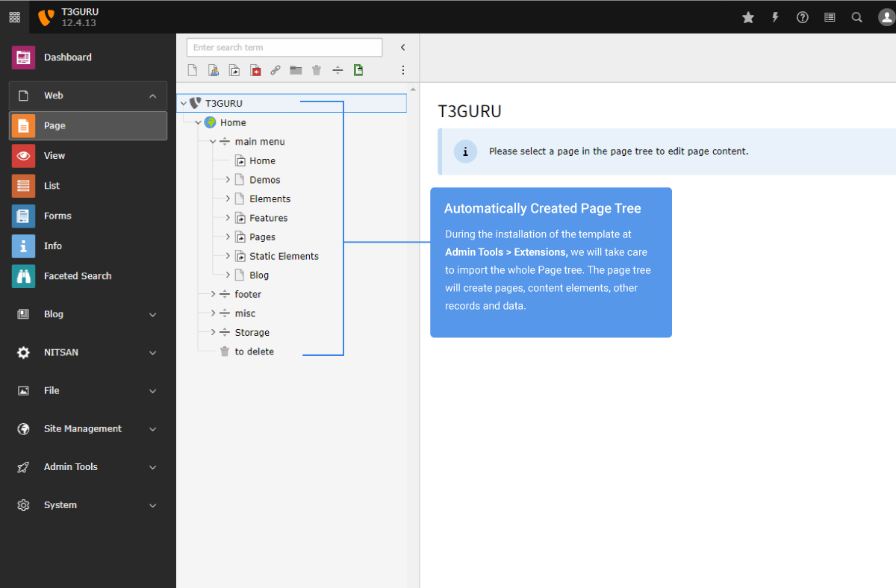
Task: Expand the Blog sidebar section
Action: [x=87, y=314]
